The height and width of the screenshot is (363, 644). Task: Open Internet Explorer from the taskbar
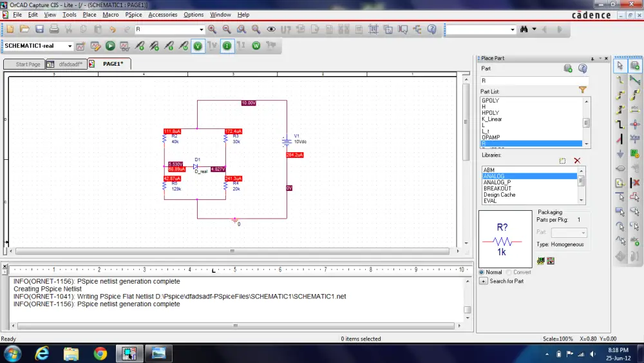(x=42, y=353)
